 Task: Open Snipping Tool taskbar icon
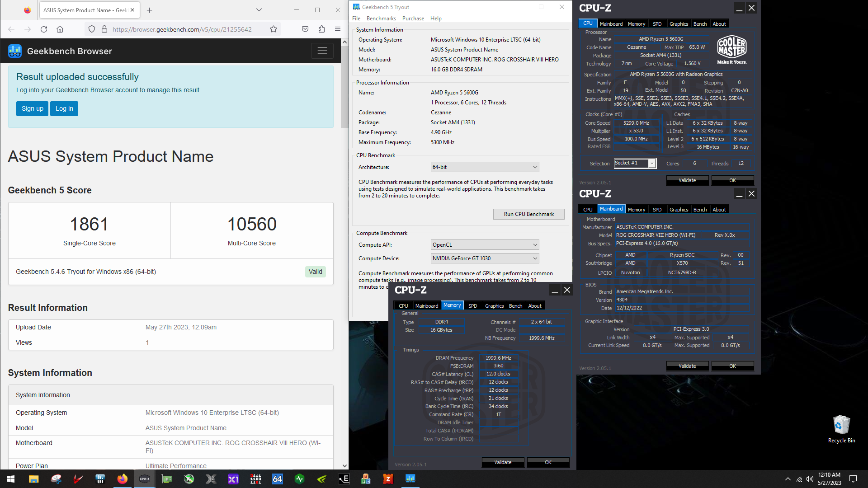(x=56, y=479)
